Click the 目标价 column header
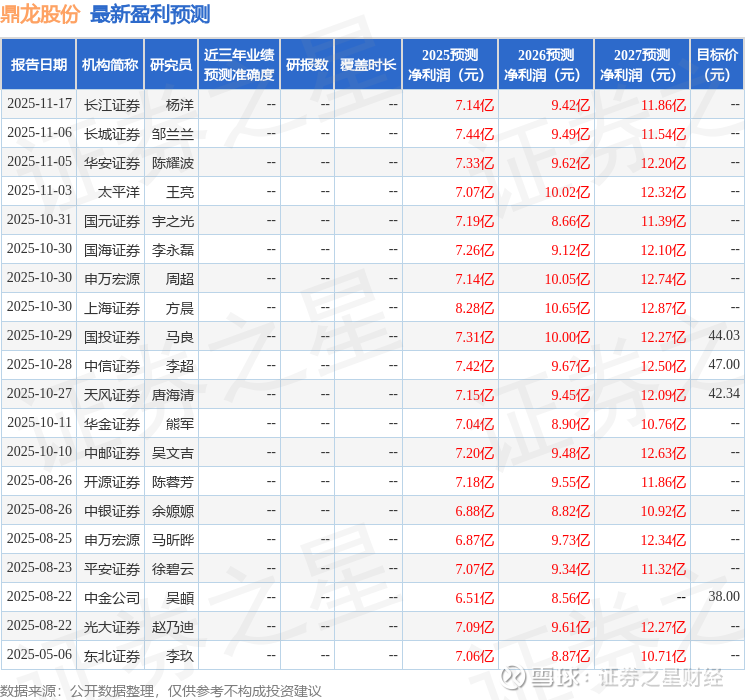The image size is (745, 700). coord(716,65)
